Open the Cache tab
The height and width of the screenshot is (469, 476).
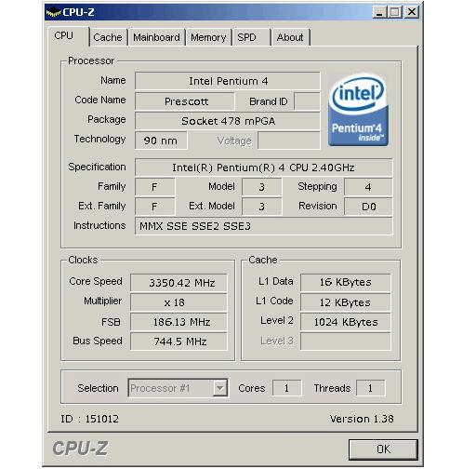108,37
